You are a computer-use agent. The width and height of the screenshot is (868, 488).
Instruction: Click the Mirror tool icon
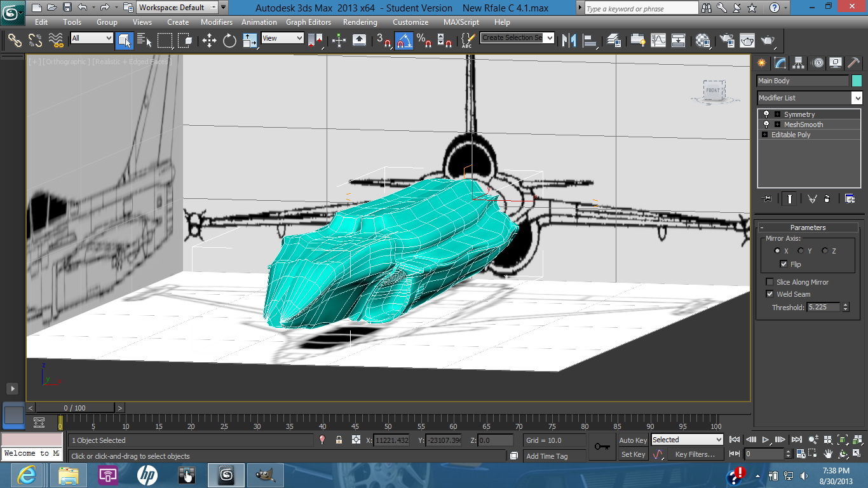[570, 41]
